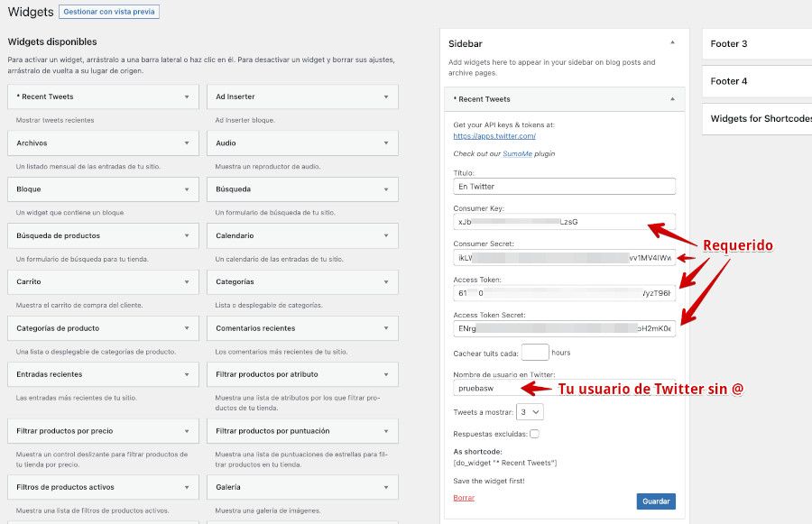The image size is (812, 524).
Task: Expand the Filtrar productos por precio arrow
Action: coord(187,431)
